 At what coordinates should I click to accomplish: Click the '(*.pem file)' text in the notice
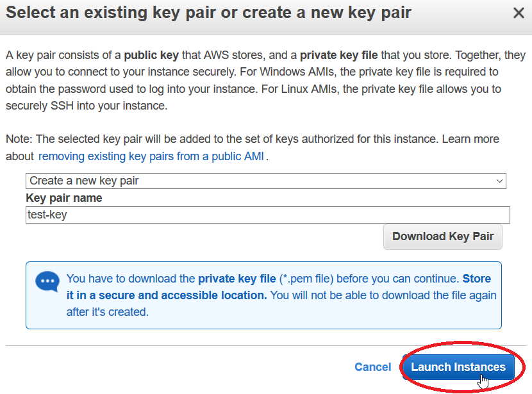pyautogui.click(x=306, y=279)
